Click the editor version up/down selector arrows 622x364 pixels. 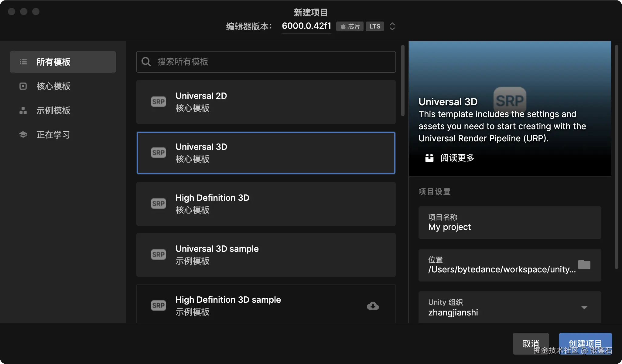click(392, 27)
